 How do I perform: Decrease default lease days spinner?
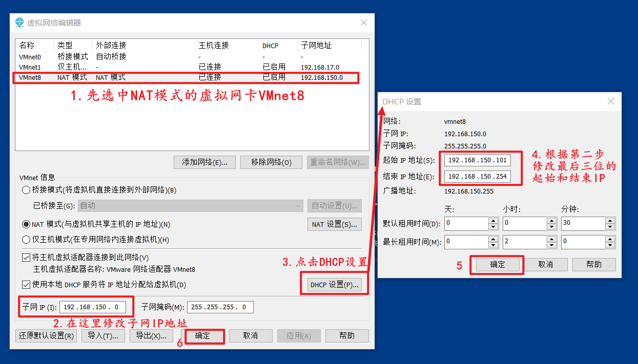(x=493, y=227)
